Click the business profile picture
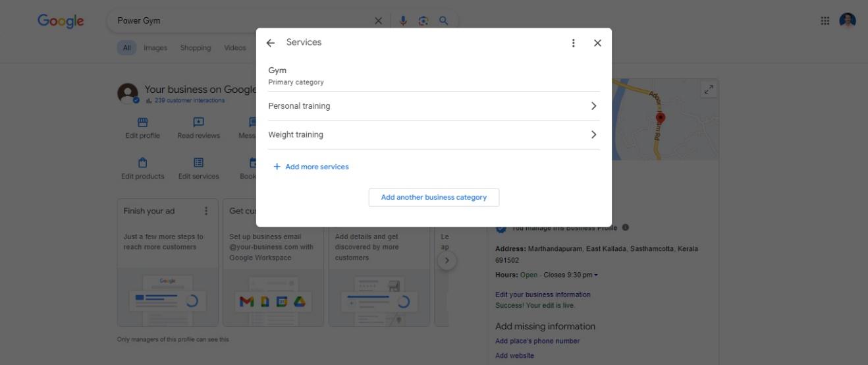Image resolution: width=868 pixels, height=365 pixels. pos(128,94)
